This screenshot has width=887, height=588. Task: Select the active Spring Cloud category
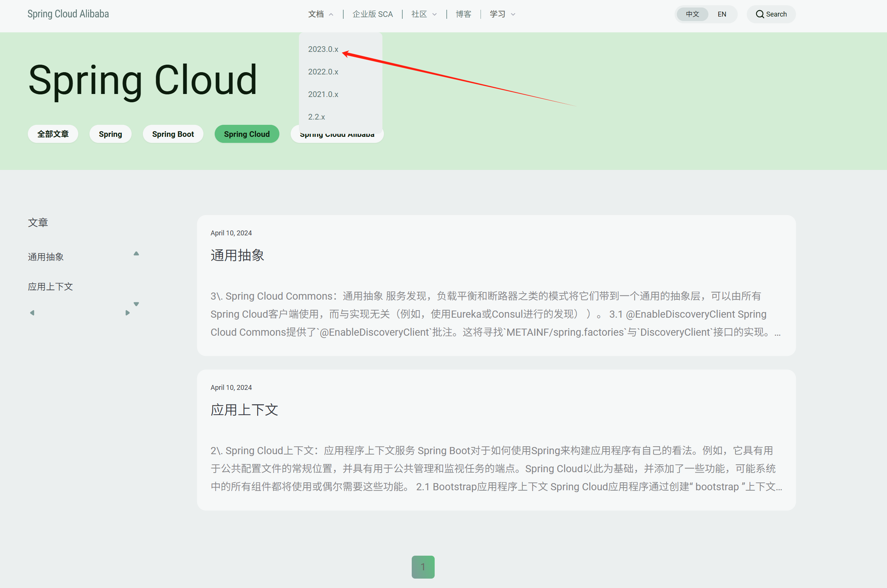tap(247, 134)
